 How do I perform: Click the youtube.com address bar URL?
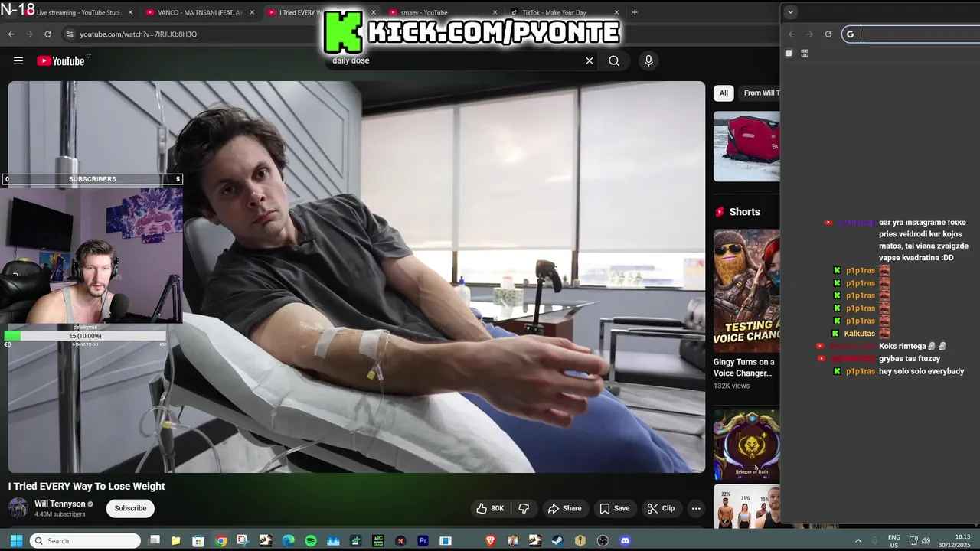pos(139,34)
